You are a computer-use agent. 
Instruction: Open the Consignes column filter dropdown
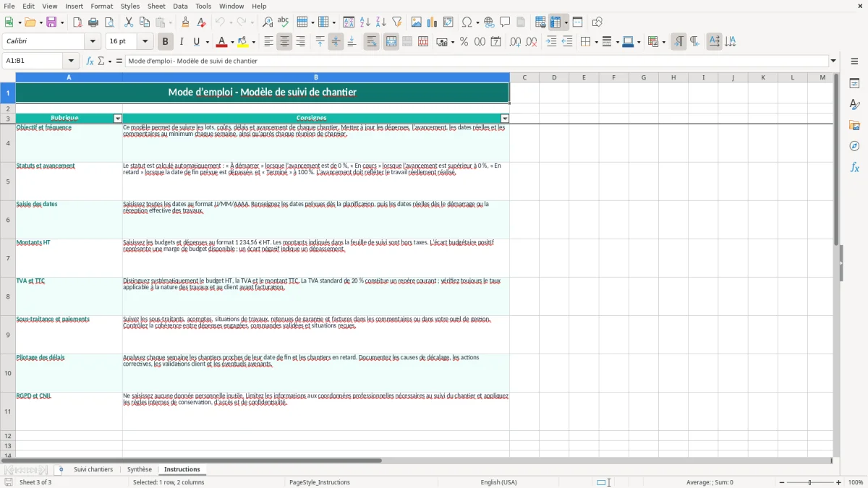pyautogui.click(x=505, y=118)
